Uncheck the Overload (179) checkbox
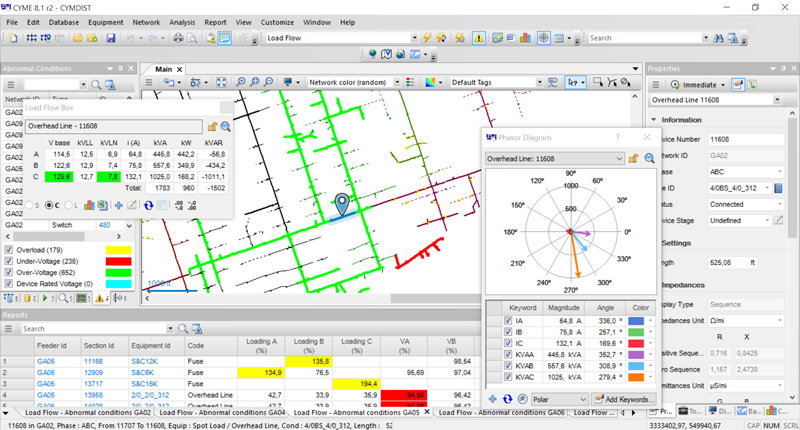Image resolution: width=800 pixels, height=430 pixels. tap(10, 249)
